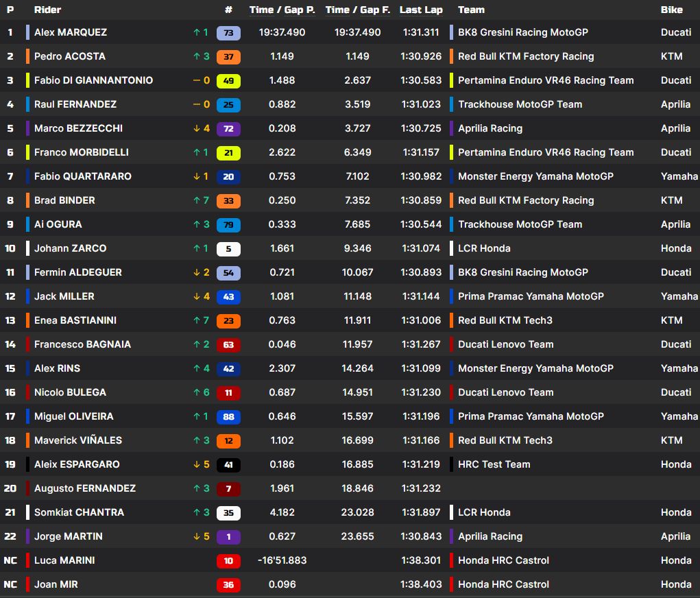
Task: Click Ai Ogura's 1:30.544 last lap time
Action: pos(421,224)
